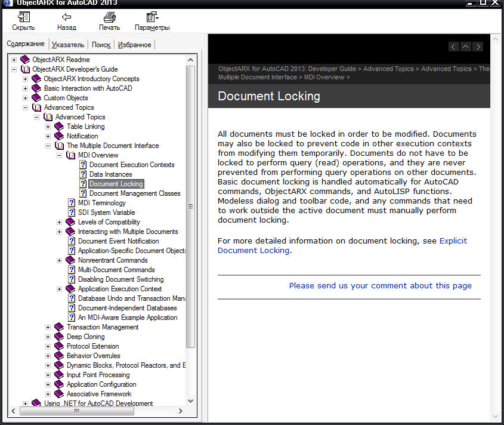Click the tree's scroll down arrow

click(190, 401)
